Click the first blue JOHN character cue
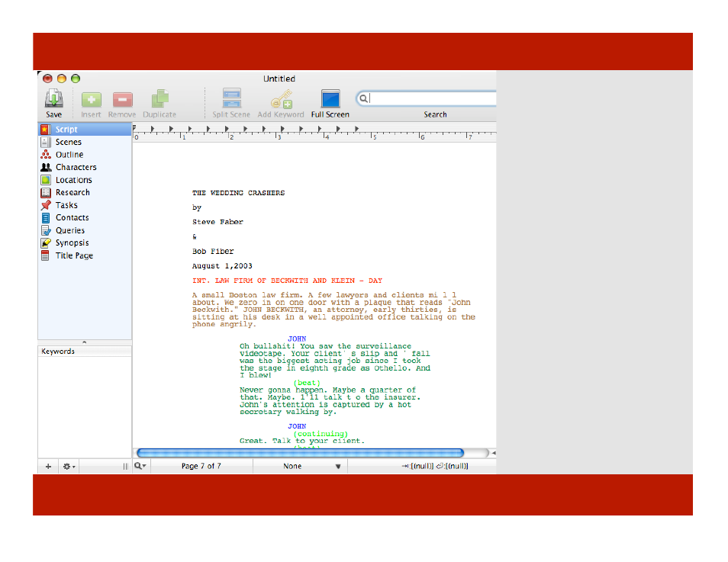The height and width of the screenshot is (562, 728). click(x=297, y=339)
